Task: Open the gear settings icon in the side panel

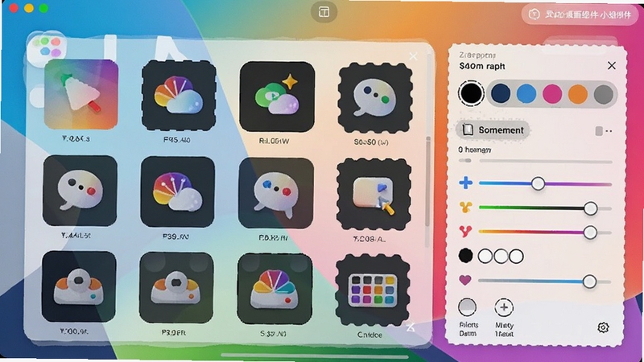Action: coord(603,327)
